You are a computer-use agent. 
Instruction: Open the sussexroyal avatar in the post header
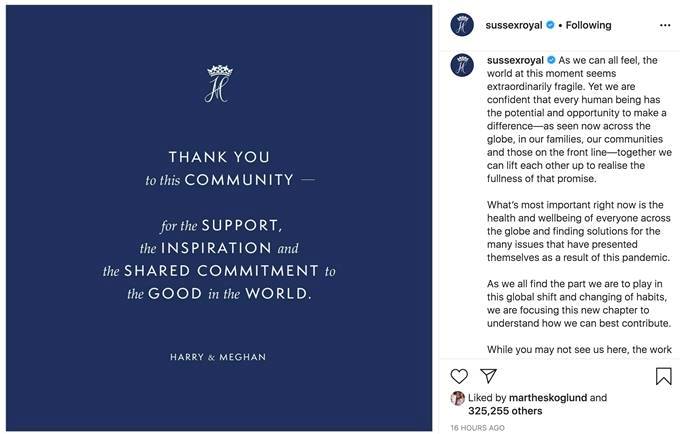[461, 24]
